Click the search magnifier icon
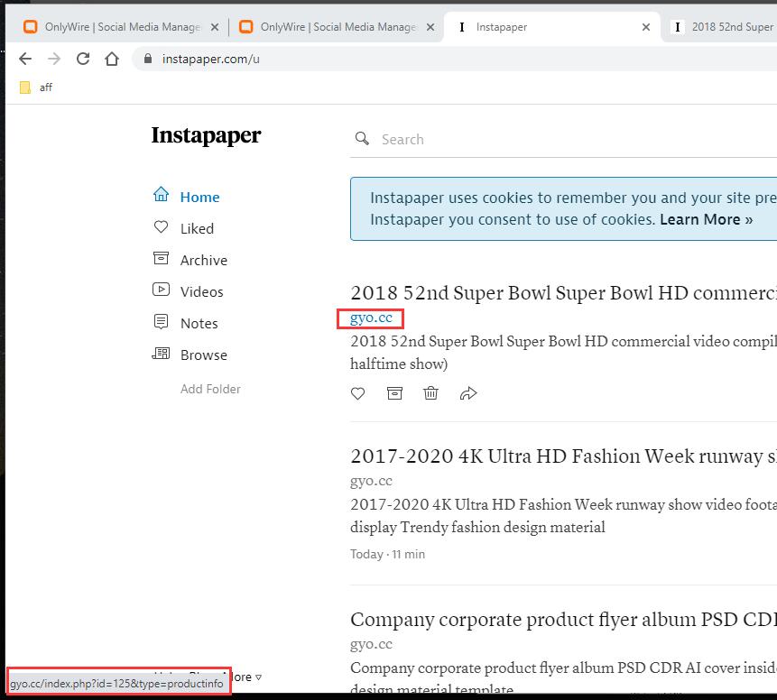Screen dimensions: 777x700 pyautogui.click(x=362, y=138)
